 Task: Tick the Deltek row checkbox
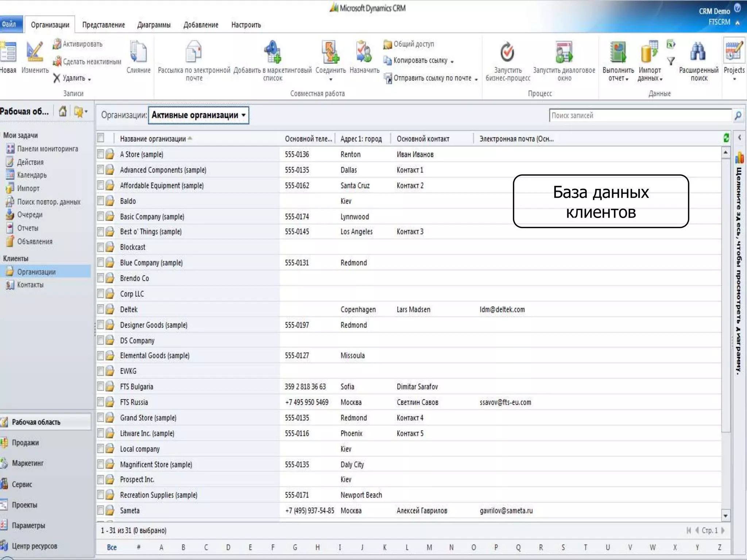[x=101, y=309]
